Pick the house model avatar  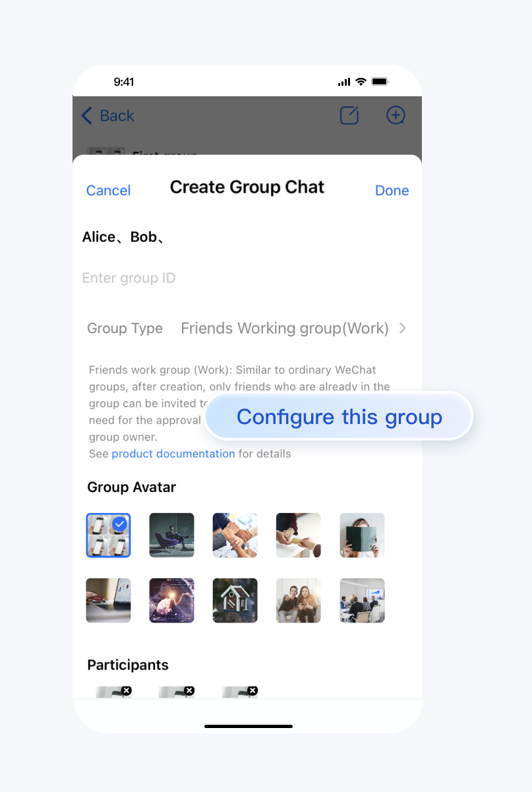[235, 601]
